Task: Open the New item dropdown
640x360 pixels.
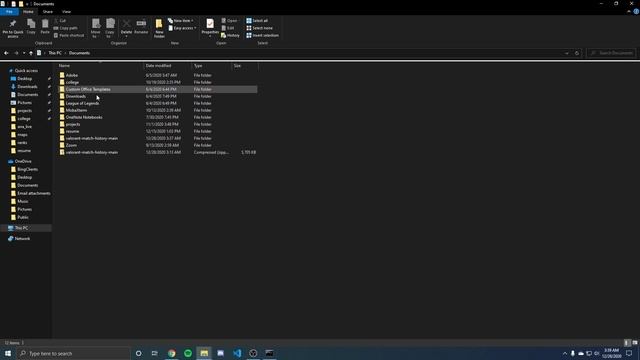Action: pyautogui.click(x=181, y=20)
